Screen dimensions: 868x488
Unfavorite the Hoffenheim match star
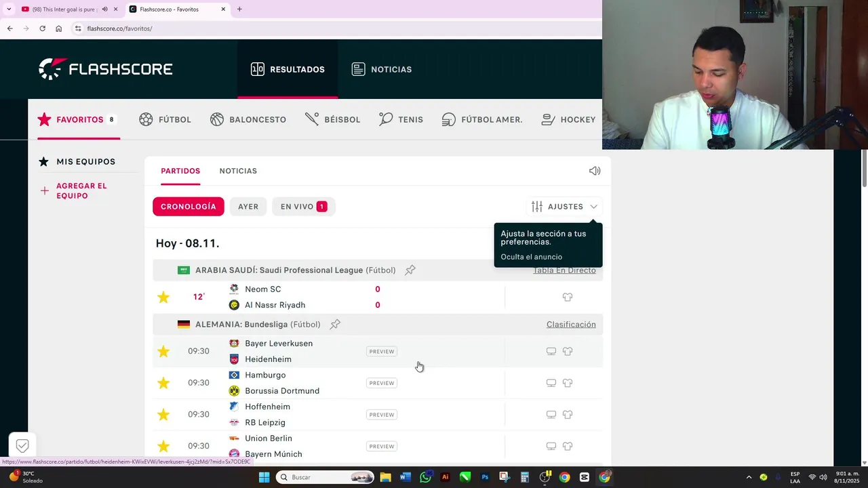coord(163,414)
